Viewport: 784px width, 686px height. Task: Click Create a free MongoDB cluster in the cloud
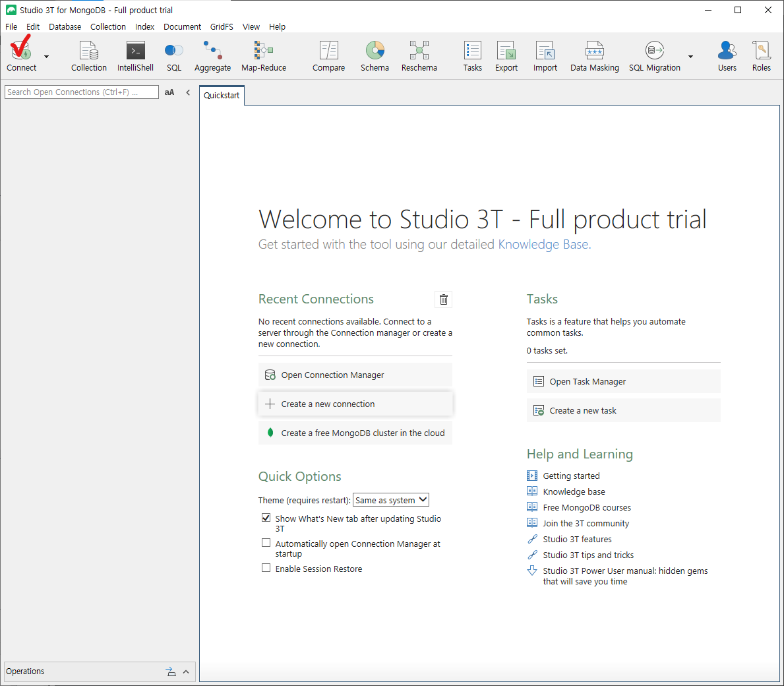pos(355,433)
